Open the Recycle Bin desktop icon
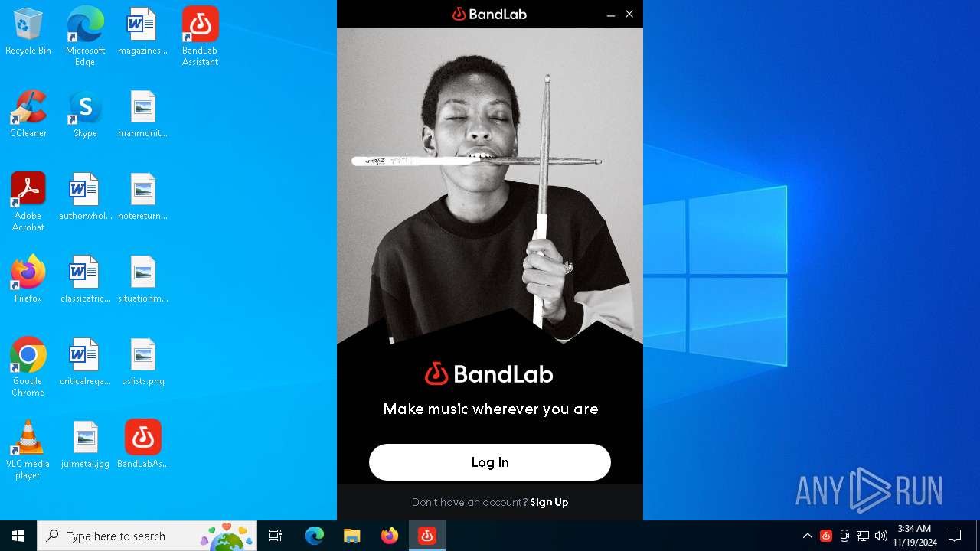 coord(28,32)
